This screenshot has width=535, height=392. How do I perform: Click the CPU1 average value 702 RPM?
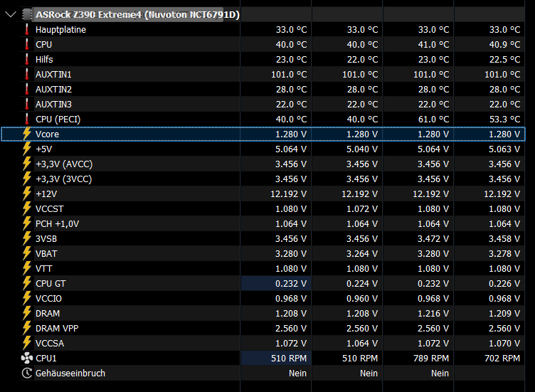point(502,359)
